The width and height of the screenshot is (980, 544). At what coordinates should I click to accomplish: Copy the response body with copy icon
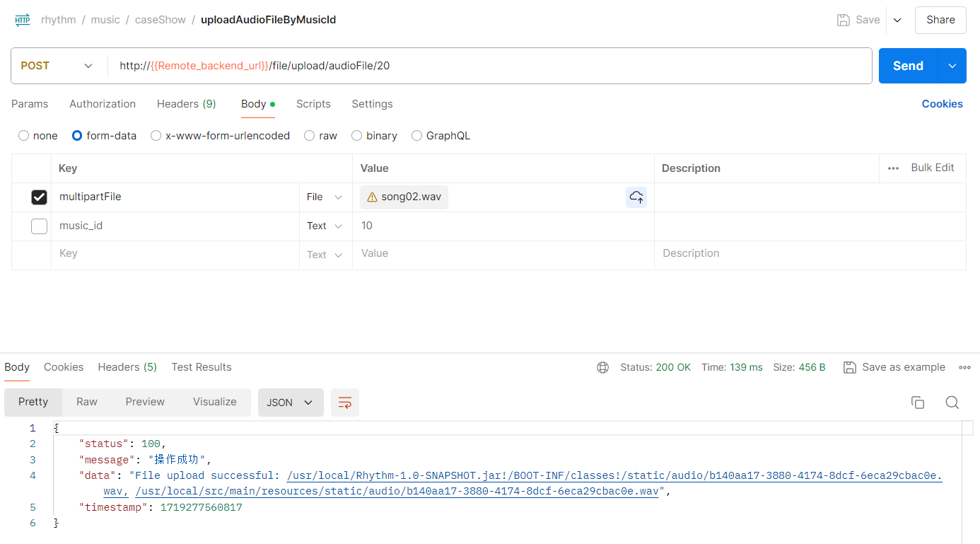click(x=918, y=403)
